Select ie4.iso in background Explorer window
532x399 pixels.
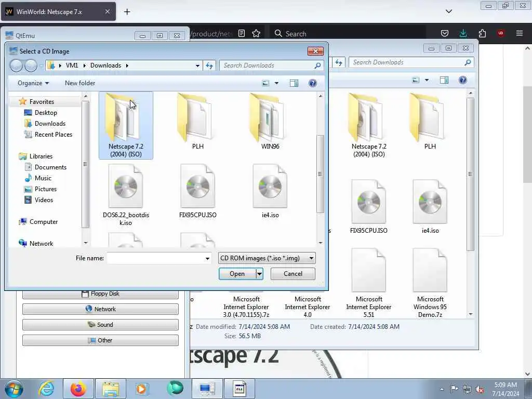[x=430, y=207]
